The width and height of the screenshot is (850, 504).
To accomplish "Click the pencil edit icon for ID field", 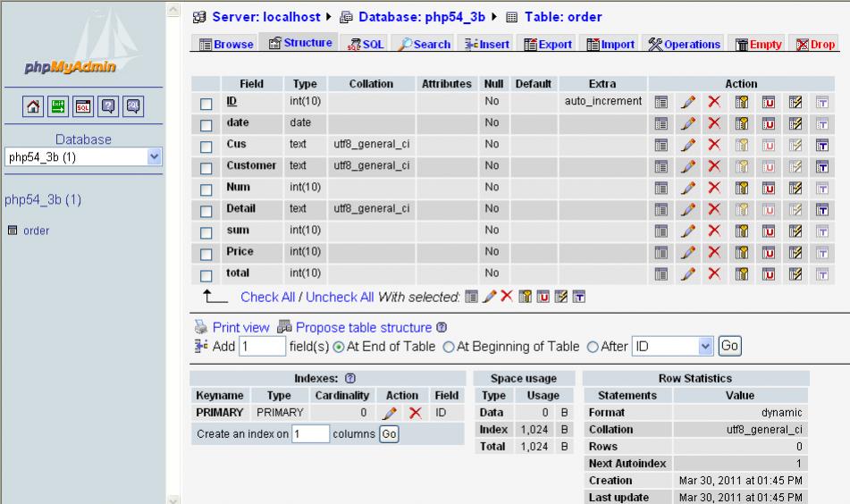I will pos(689,103).
